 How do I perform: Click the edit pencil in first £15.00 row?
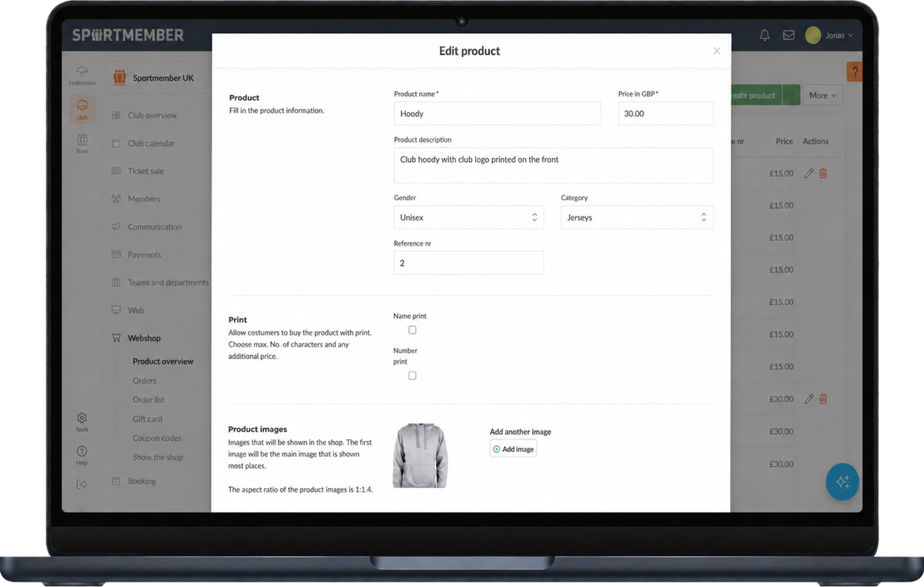(808, 173)
